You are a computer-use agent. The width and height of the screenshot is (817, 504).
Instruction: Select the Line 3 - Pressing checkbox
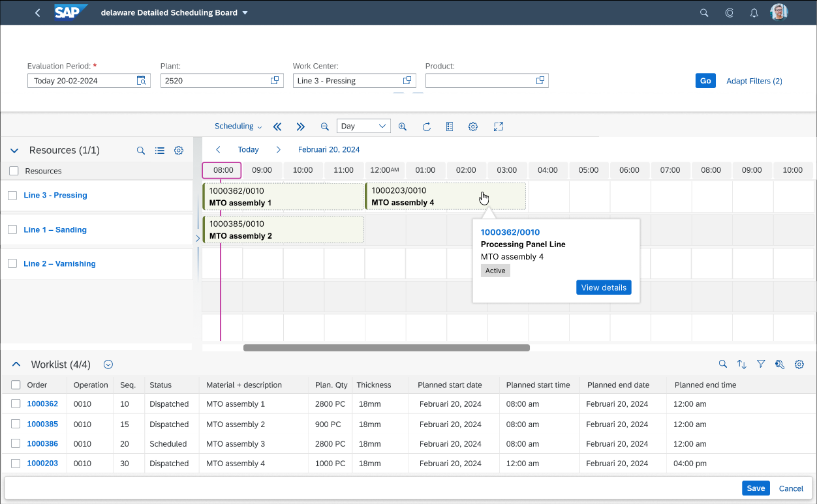click(12, 195)
